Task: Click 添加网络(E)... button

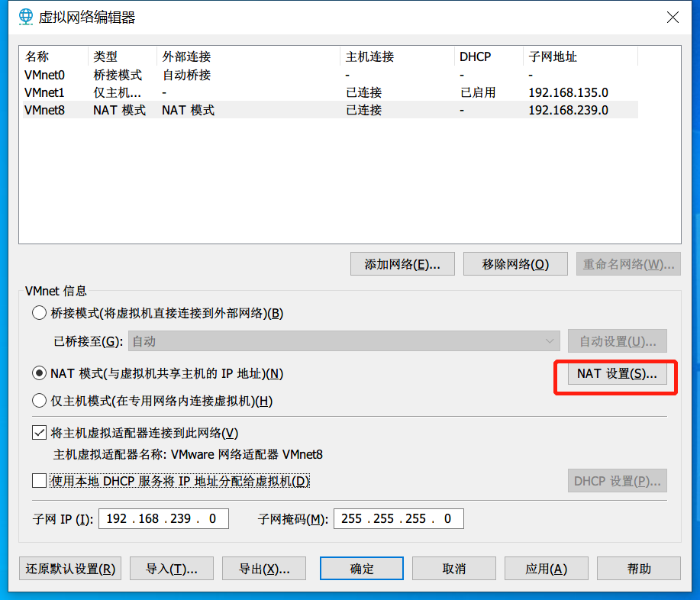Action: pos(402,264)
